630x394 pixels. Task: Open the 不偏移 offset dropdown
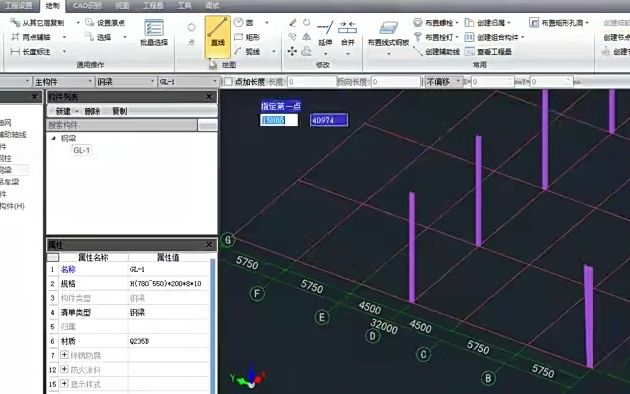[444, 82]
